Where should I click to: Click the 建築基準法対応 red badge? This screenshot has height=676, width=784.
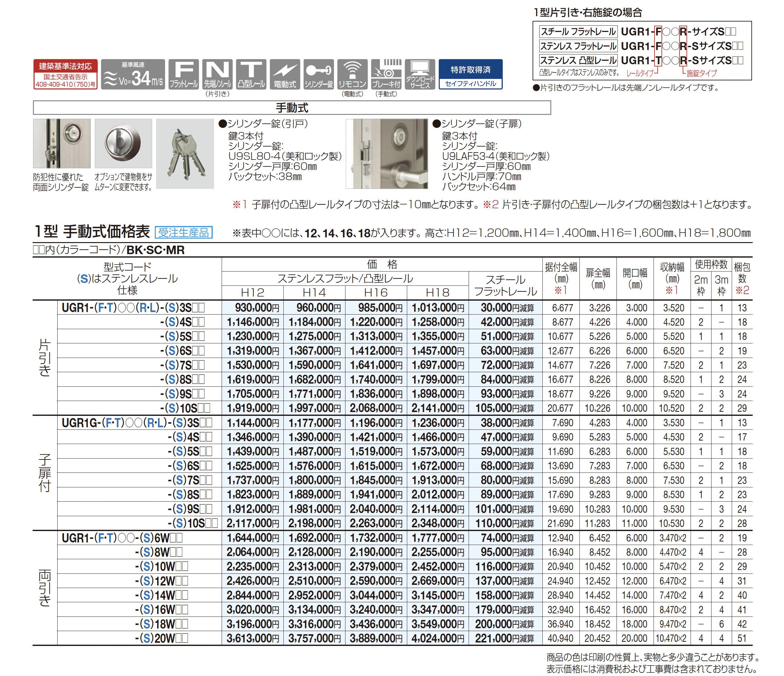coord(65,74)
